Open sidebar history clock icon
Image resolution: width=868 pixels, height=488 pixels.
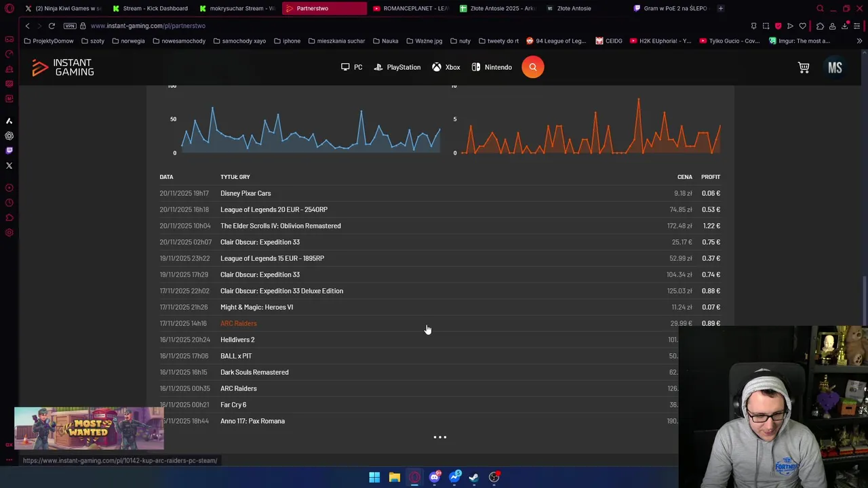click(x=9, y=203)
